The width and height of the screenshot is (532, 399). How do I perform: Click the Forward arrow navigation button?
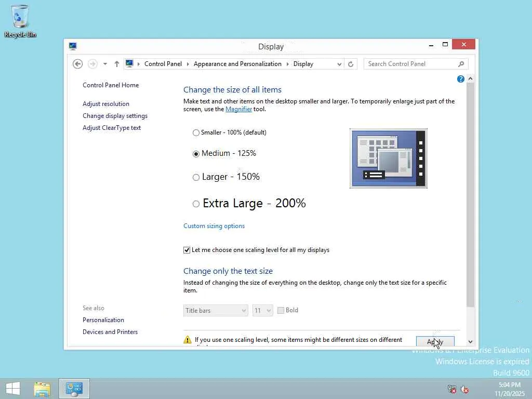(x=92, y=64)
